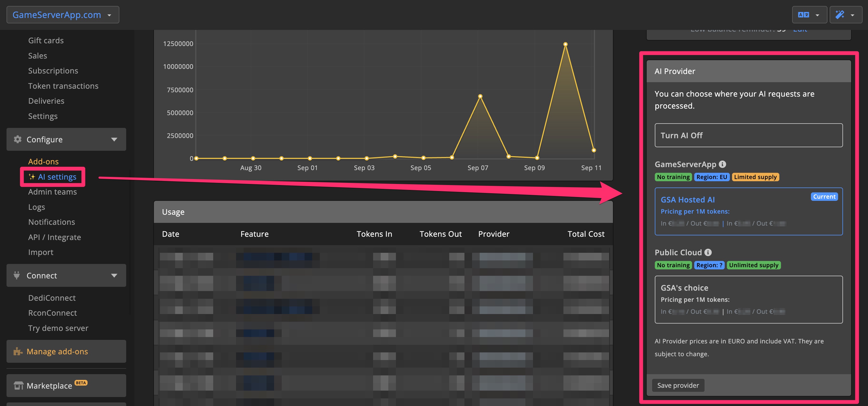Click the language menu caret arrow

817,15
